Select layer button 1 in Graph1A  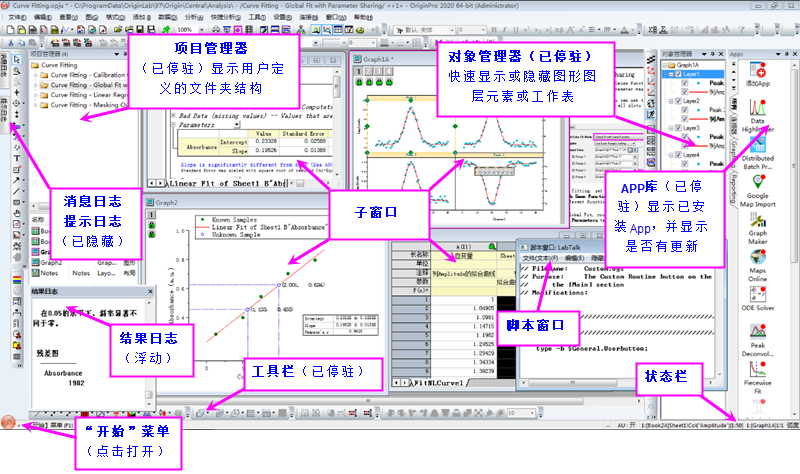click(x=358, y=71)
